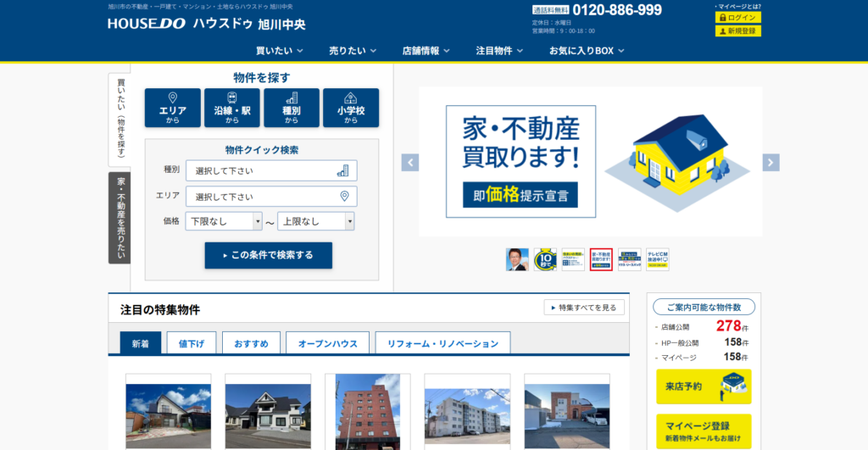
Task: Click the 来店予約 yellow banner
Action: 704,386
